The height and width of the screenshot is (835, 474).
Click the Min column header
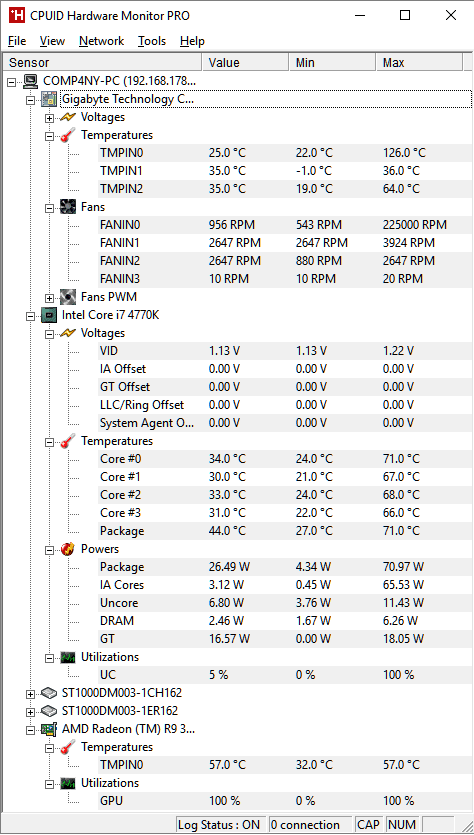(332, 62)
